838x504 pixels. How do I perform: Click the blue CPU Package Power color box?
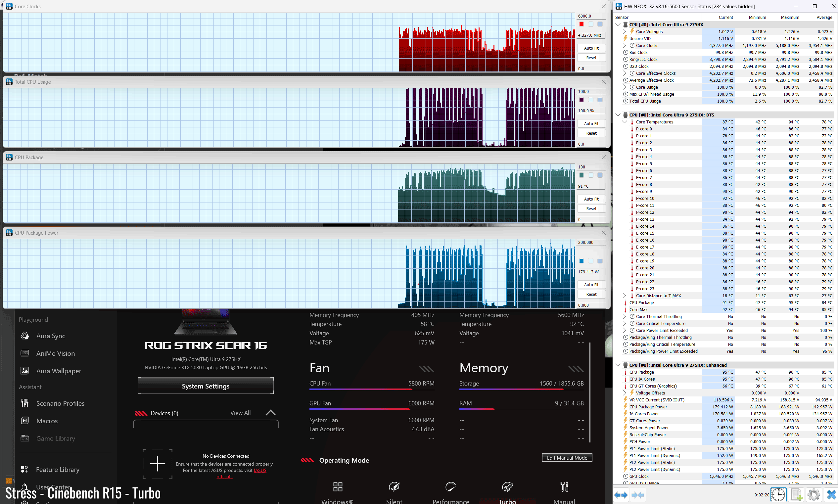pos(582,260)
